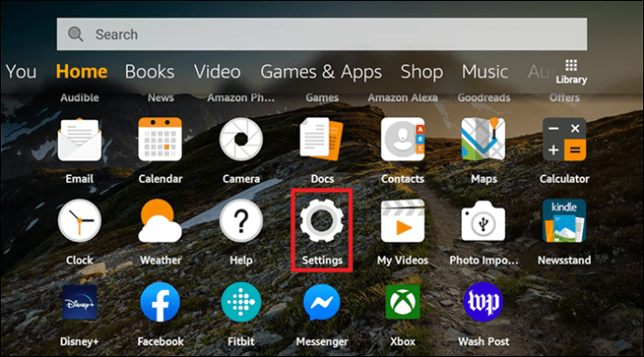This screenshot has width=644, height=357.
Task: Switch to the Shop tab
Action: pos(422,72)
